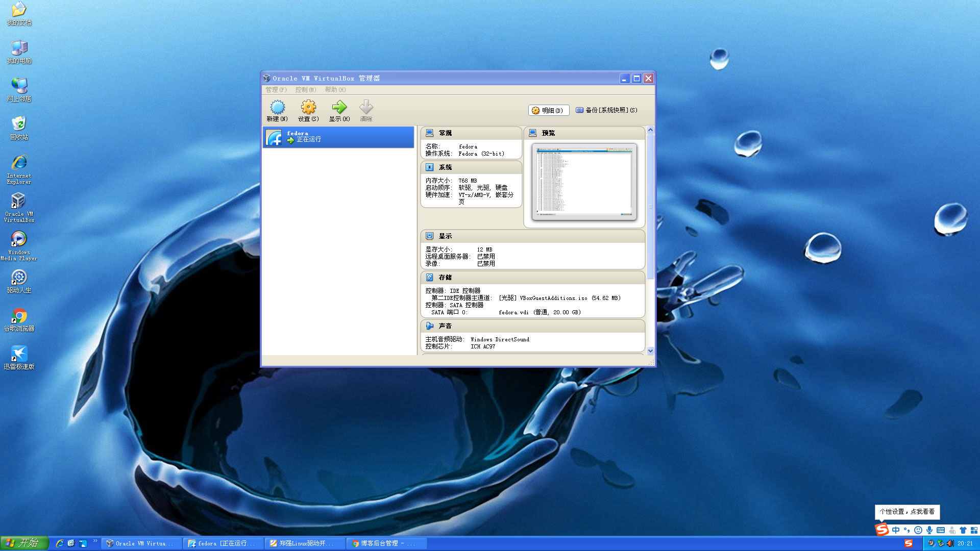Open the 存储 (Storage) section header
Image resolution: width=980 pixels, height=551 pixels.
532,278
